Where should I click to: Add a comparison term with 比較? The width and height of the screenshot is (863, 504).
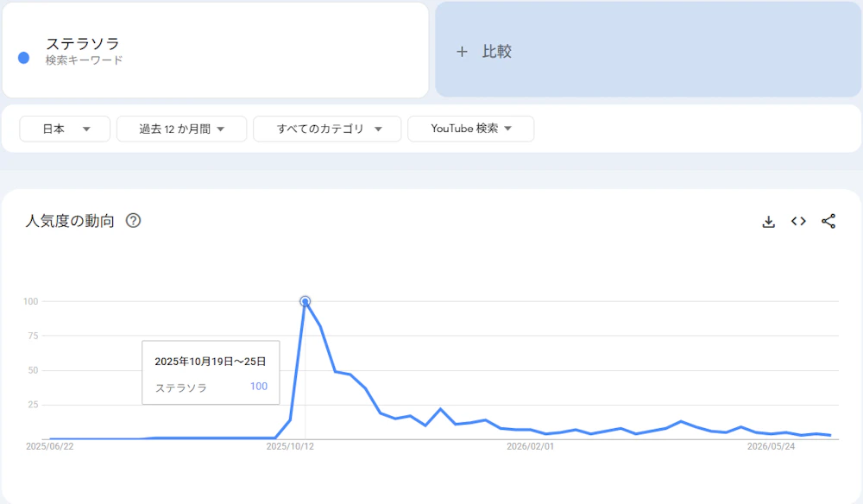tap(648, 49)
